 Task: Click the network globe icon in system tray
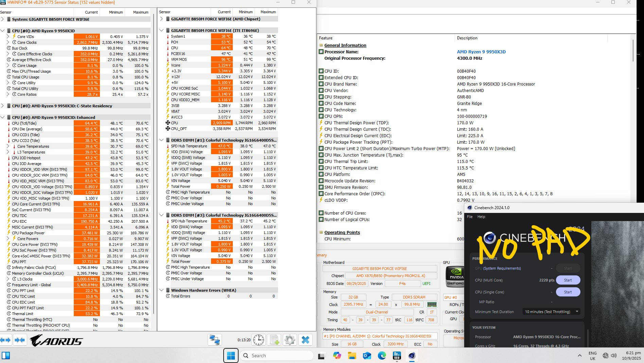click(606, 356)
